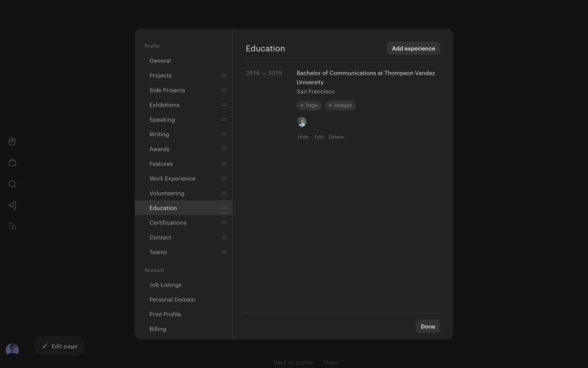Add a Page to the education entry
Viewport: 588px width, 368px height.
[309, 105]
